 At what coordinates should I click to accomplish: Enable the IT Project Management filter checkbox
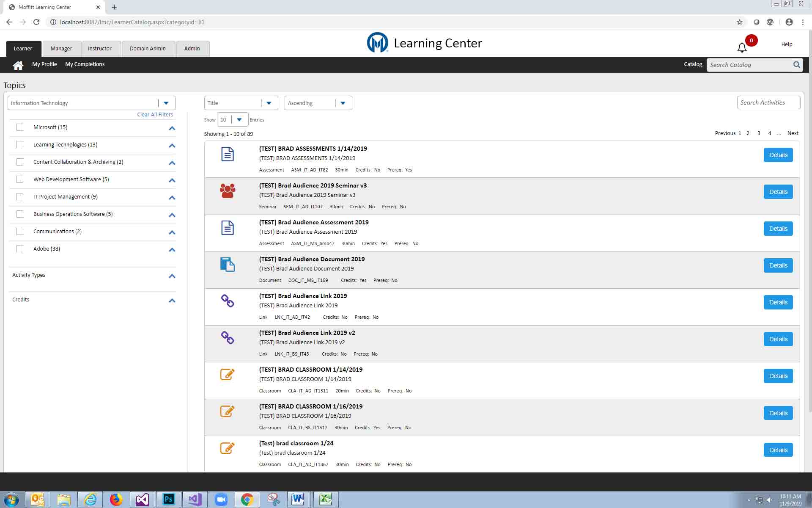[20, 197]
